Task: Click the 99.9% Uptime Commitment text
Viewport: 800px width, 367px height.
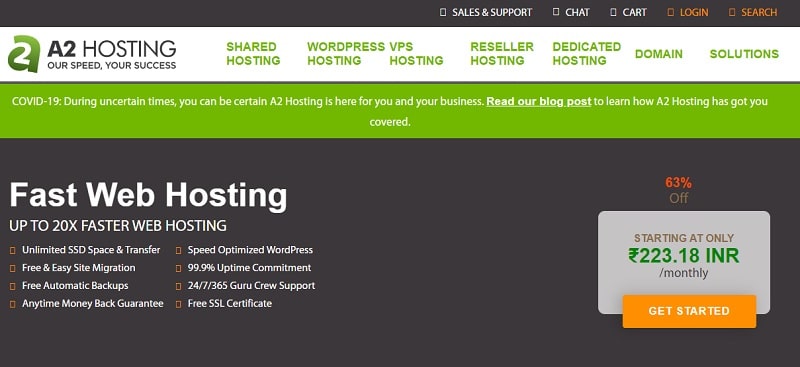Action: click(249, 268)
